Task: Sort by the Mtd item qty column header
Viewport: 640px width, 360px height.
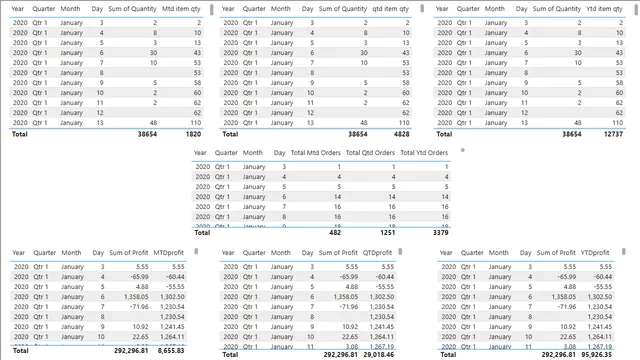Action: pyautogui.click(x=181, y=9)
